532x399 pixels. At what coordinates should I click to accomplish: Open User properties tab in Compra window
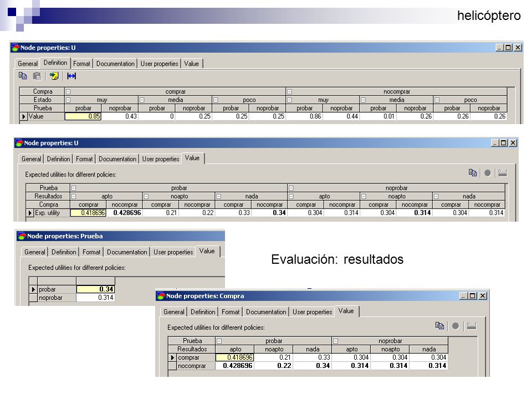312,312
